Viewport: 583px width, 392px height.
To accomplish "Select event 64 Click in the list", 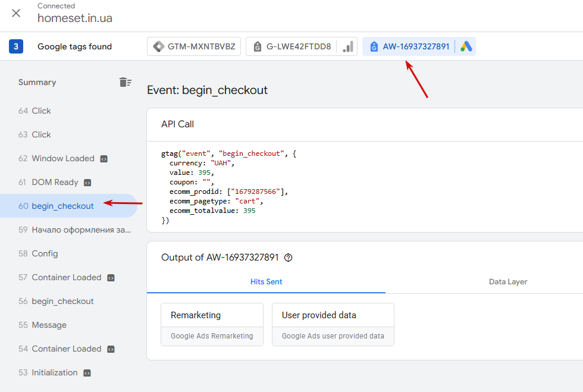I will [69, 111].
